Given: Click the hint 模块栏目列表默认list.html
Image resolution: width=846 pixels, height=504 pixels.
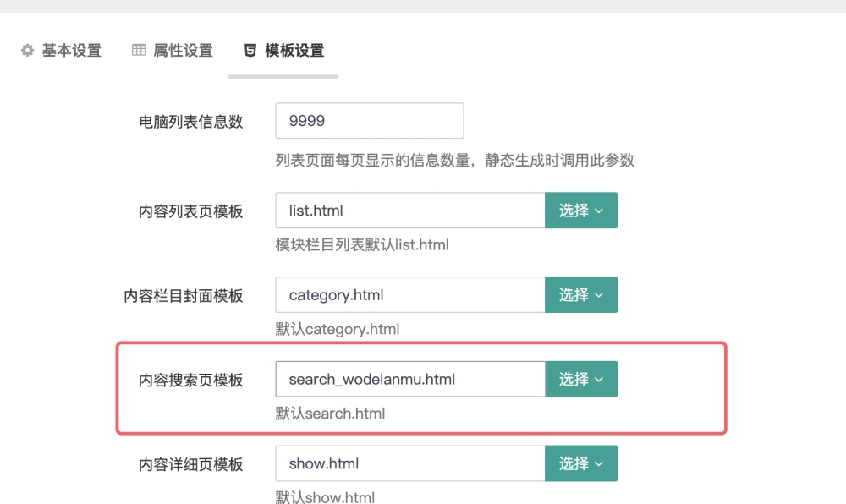Looking at the screenshot, I should click(x=362, y=244).
